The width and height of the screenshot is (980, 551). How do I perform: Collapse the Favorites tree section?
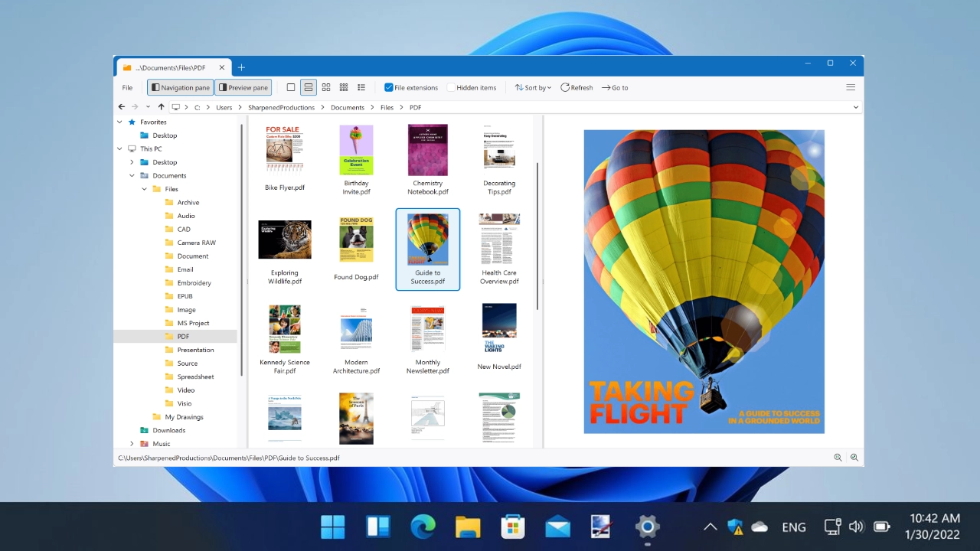[119, 122]
